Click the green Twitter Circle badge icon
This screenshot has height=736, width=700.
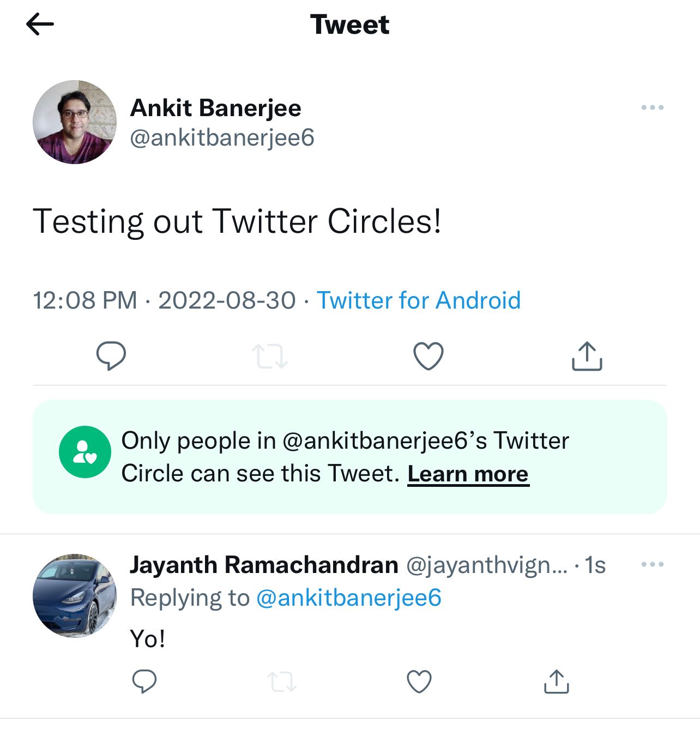click(x=85, y=452)
